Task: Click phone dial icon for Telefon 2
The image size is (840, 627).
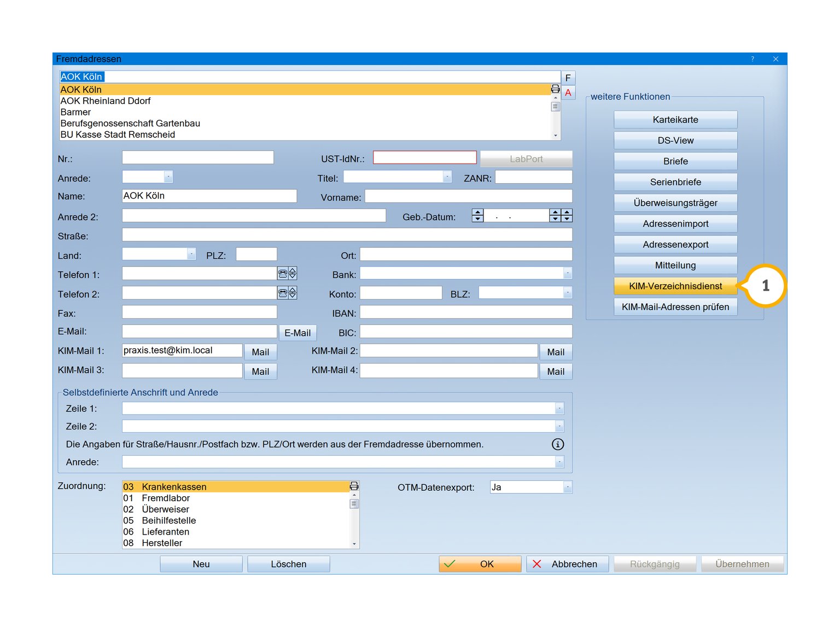Action: click(283, 293)
